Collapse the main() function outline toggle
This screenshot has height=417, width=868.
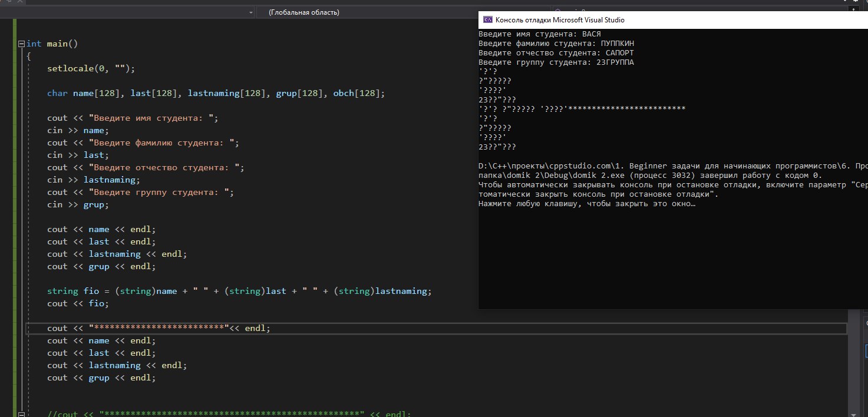click(x=22, y=44)
